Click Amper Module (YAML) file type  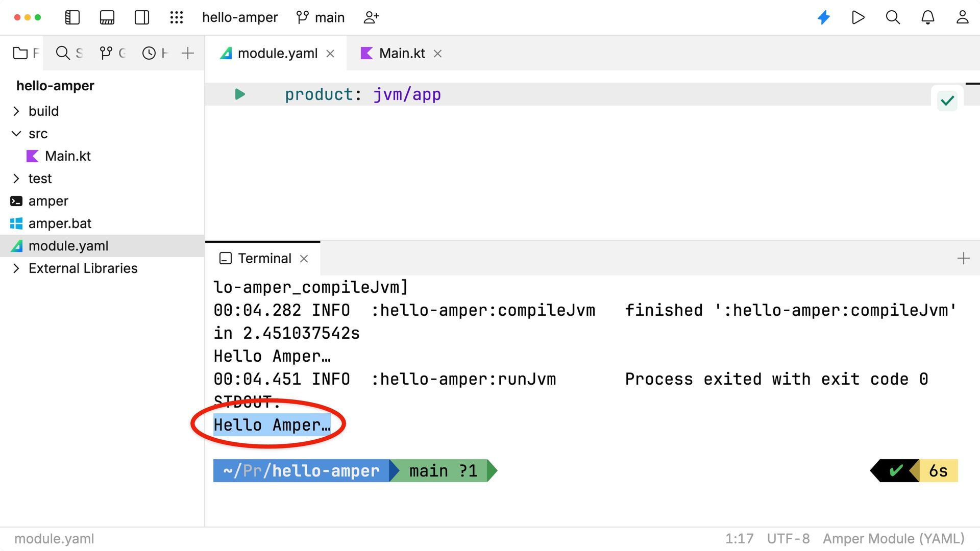point(893,539)
